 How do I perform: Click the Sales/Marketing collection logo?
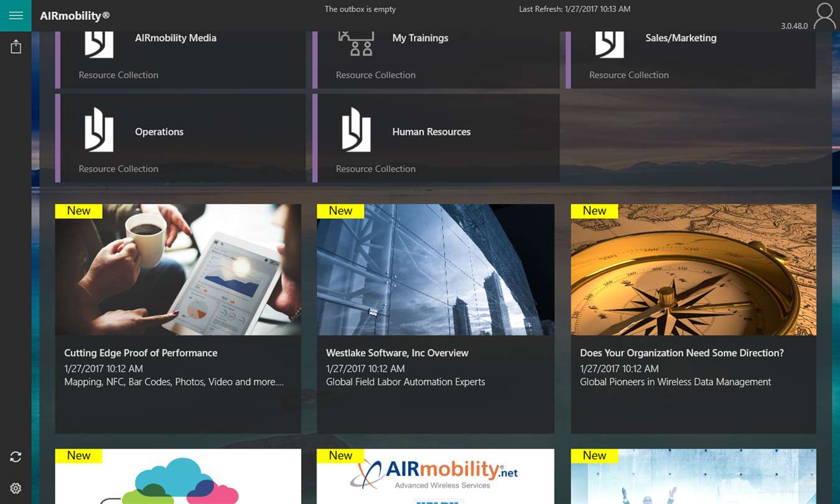609,44
